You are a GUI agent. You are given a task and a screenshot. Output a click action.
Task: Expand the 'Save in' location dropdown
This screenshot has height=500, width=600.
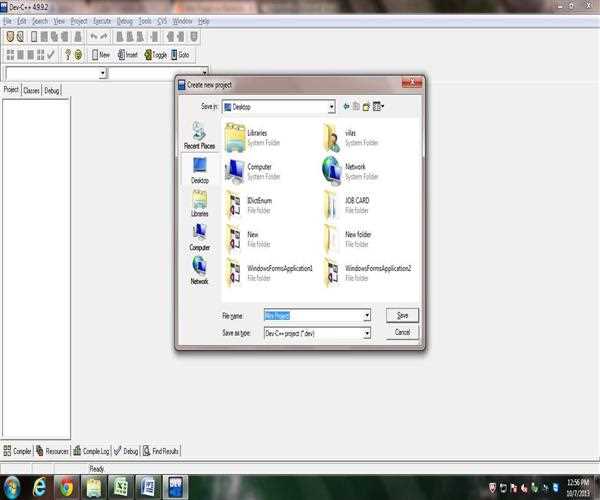coord(331,106)
